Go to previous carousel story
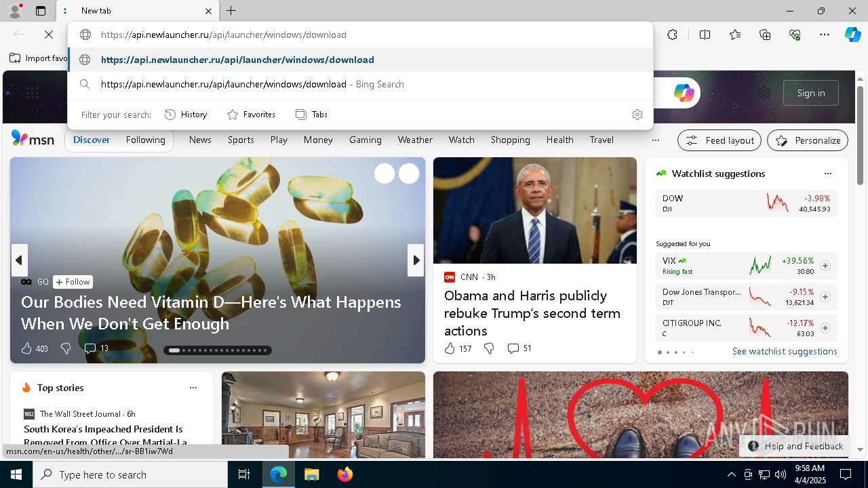 (19, 260)
